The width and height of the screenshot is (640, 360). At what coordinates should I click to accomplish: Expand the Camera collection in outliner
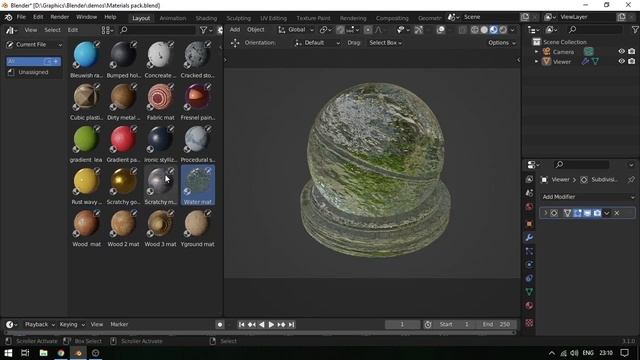tap(536, 52)
